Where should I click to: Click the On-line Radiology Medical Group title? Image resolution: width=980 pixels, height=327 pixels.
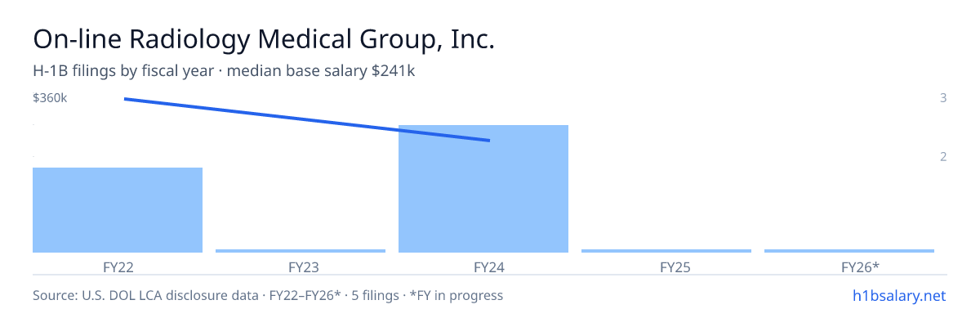click(264, 39)
